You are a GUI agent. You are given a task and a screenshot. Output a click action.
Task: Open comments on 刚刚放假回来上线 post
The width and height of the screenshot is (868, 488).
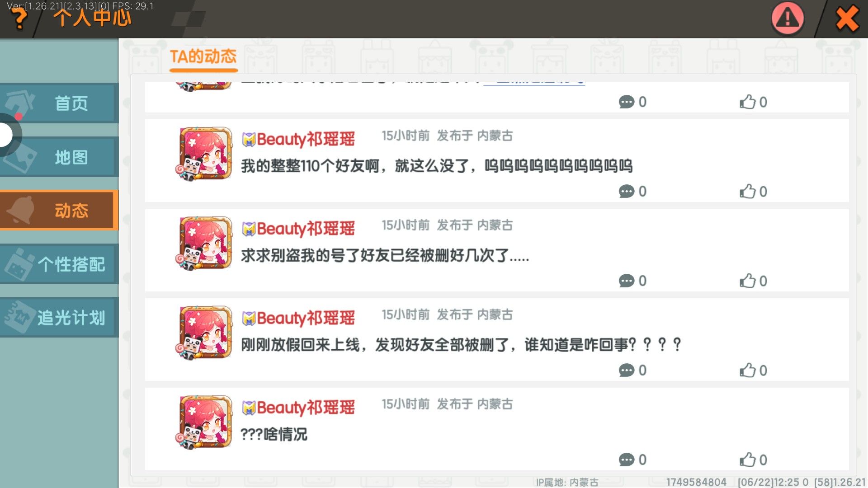point(632,371)
